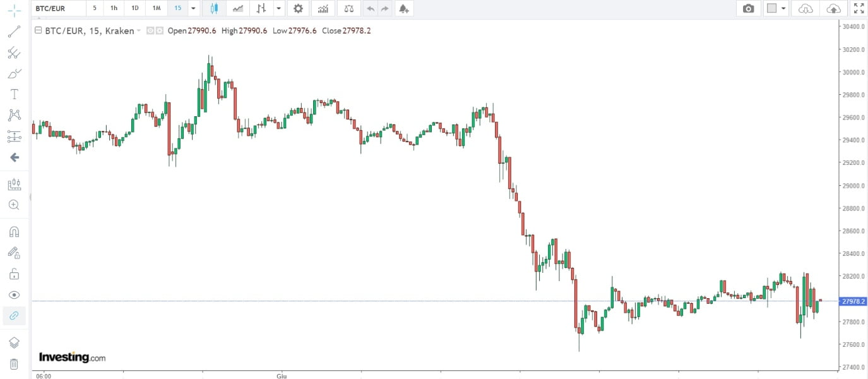
Task: Take a chart snapshot with camera
Action: [748, 9]
